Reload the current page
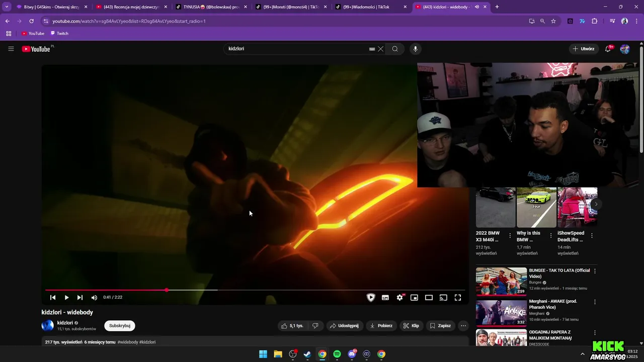Image resolution: width=644 pixels, height=362 pixels. click(x=31, y=21)
